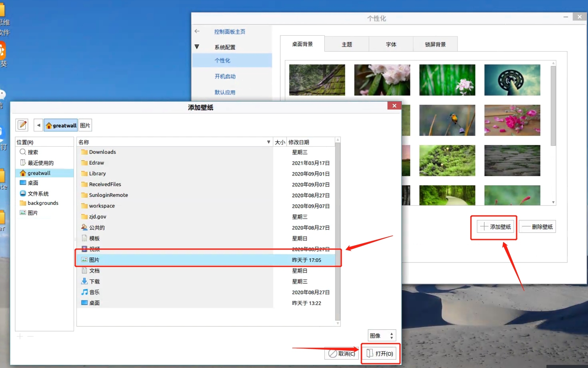The image size is (588, 368).
Task: Select the kingfisher bird wallpaper thumbnail
Action: coord(447,120)
